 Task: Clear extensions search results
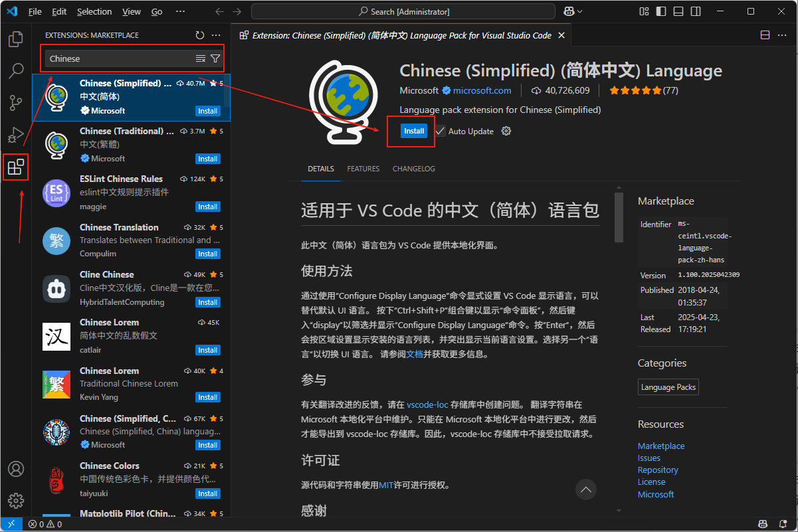[201, 59]
